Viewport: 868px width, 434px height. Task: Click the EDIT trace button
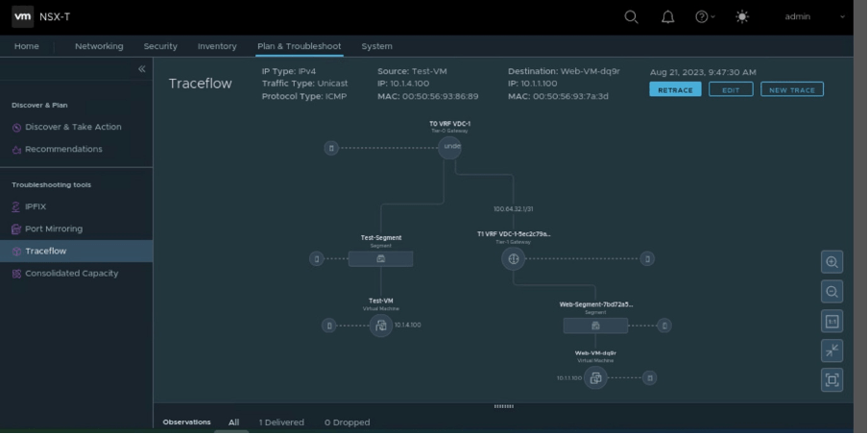pyautogui.click(x=731, y=89)
